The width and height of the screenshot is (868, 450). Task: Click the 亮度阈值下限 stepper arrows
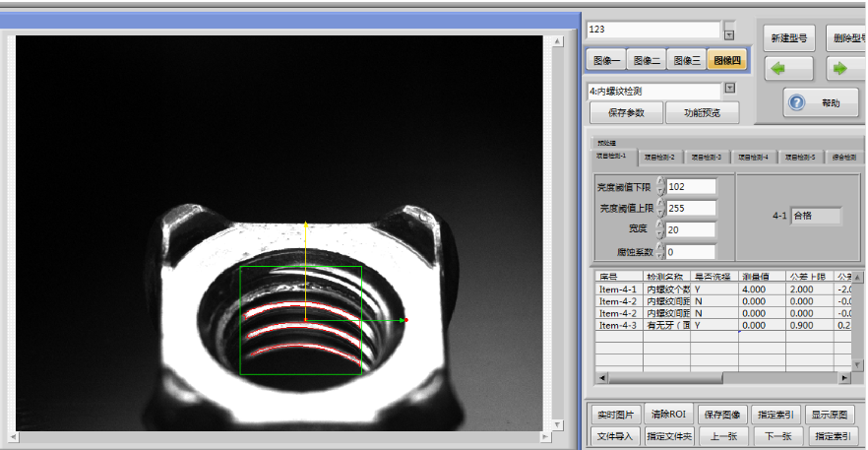pos(660,186)
